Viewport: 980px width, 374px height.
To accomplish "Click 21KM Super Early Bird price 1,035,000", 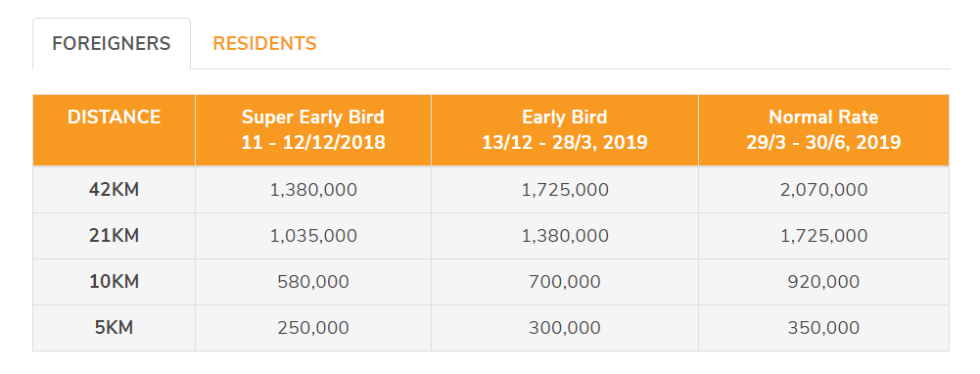I will click(313, 236).
